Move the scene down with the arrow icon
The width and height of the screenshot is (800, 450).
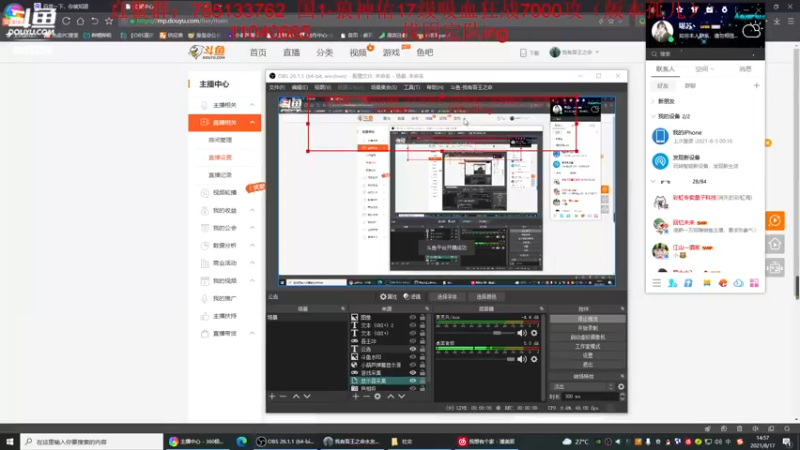(307, 396)
